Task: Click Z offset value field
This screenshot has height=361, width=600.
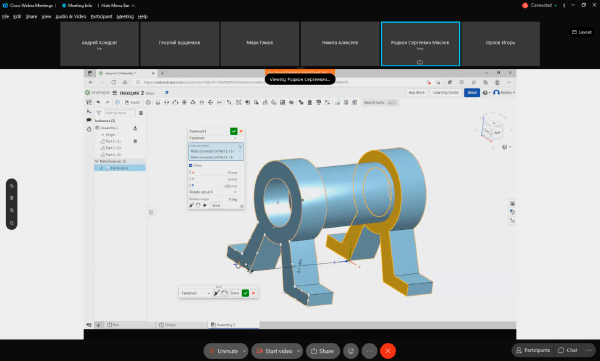Action: point(216,186)
